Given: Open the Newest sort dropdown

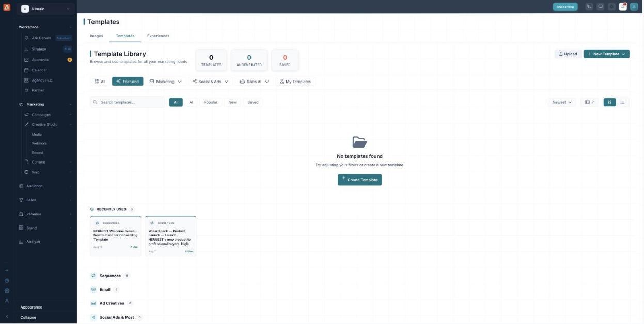Looking at the screenshot, I should [562, 102].
